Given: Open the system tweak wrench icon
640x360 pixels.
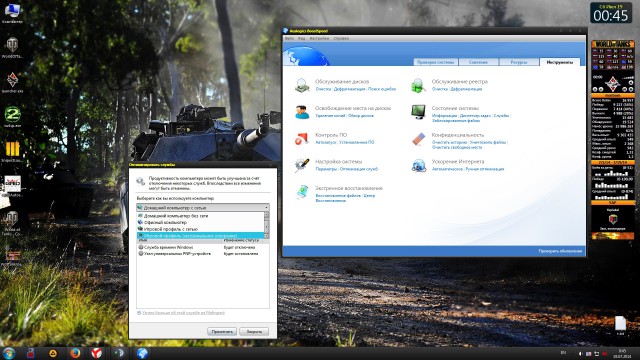Looking at the screenshot, I should point(302,165).
